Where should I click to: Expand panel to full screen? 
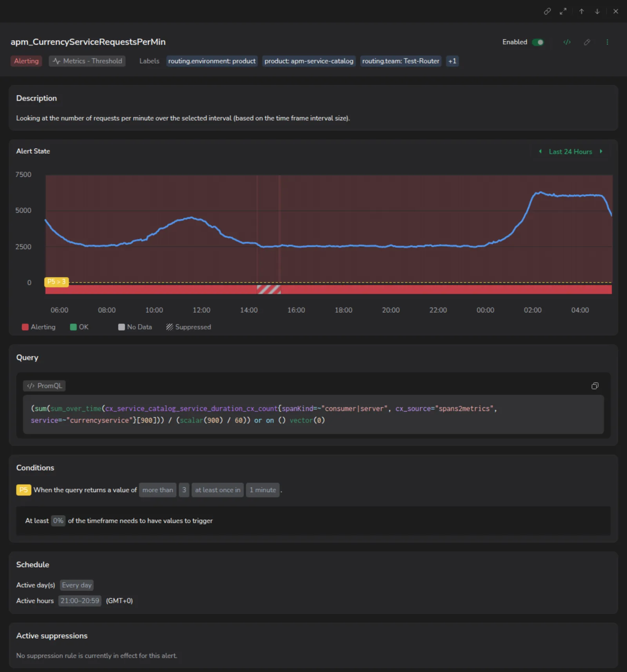click(x=563, y=11)
